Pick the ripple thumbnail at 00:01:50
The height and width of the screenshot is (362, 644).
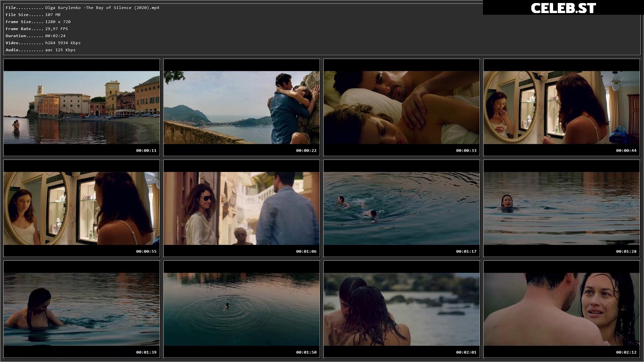(x=241, y=309)
